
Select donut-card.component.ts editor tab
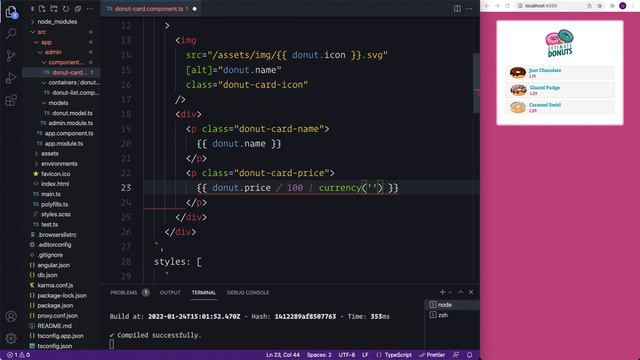point(151,9)
